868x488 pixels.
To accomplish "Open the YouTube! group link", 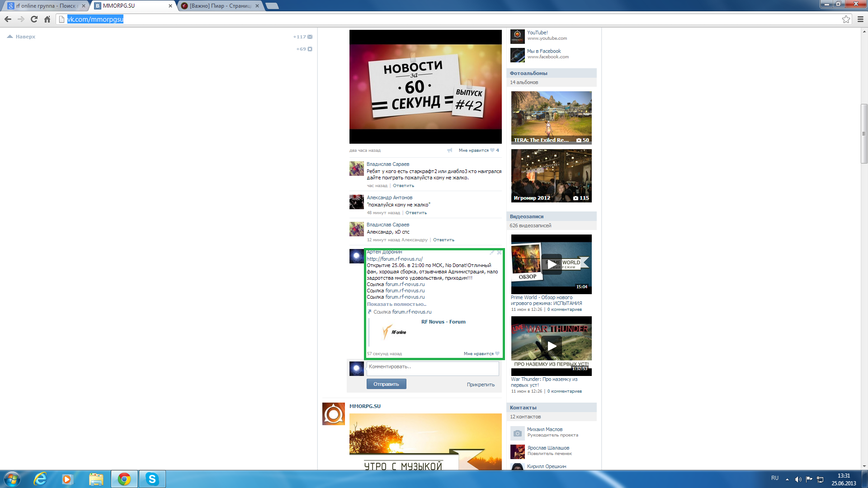I will [537, 33].
